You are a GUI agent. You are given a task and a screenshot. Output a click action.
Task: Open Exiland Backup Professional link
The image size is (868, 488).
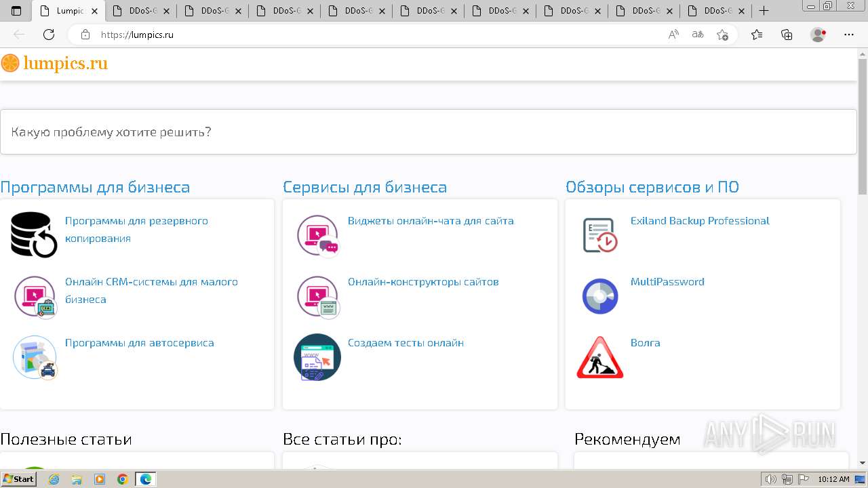point(700,221)
